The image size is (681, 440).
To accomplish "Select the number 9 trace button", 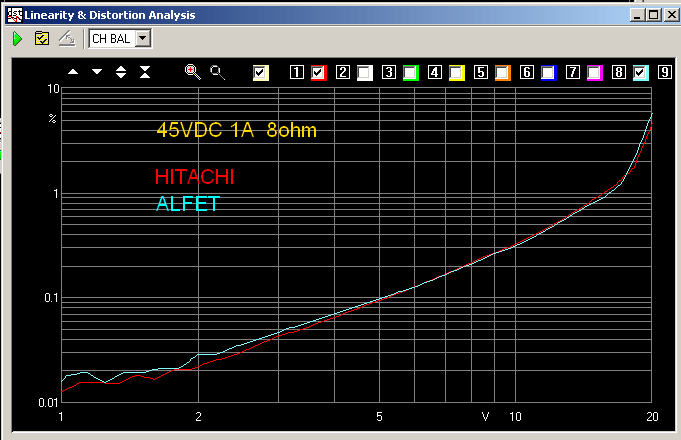I will click(x=664, y=72).
